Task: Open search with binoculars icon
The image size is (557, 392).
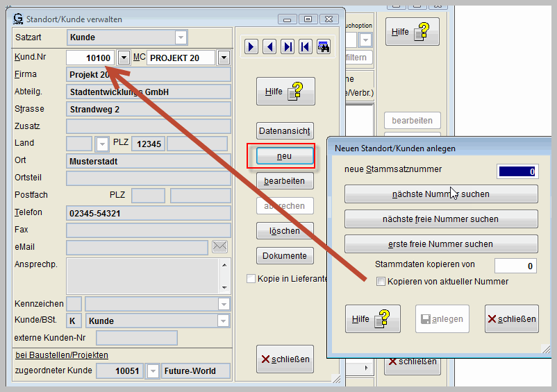Action: coord(323,46)
